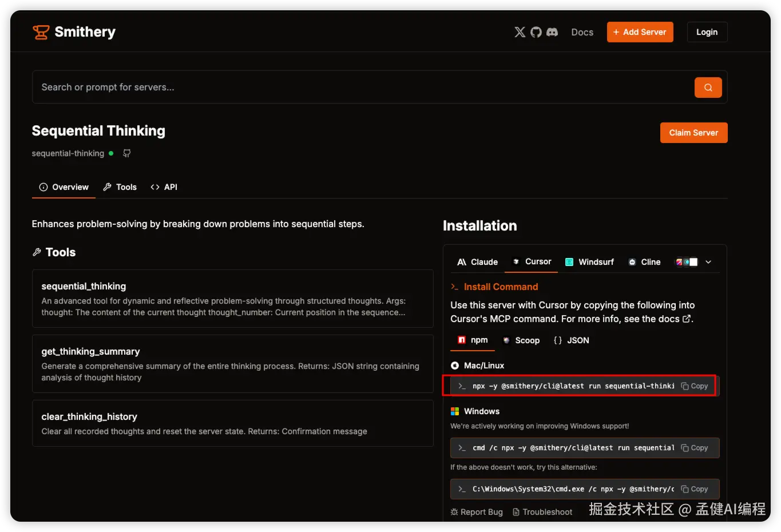
Task: Click the Windows section label
Action: pyautogui.click(x=481, y=411)
